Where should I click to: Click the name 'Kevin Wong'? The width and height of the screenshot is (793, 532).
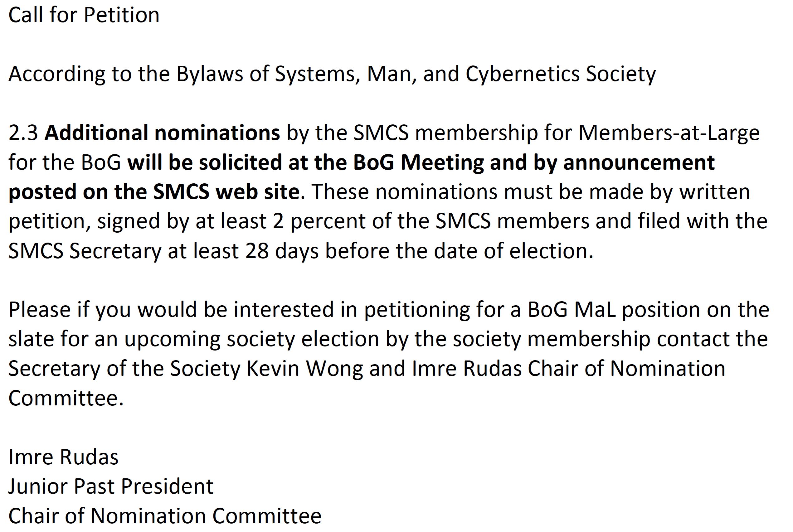305,369
